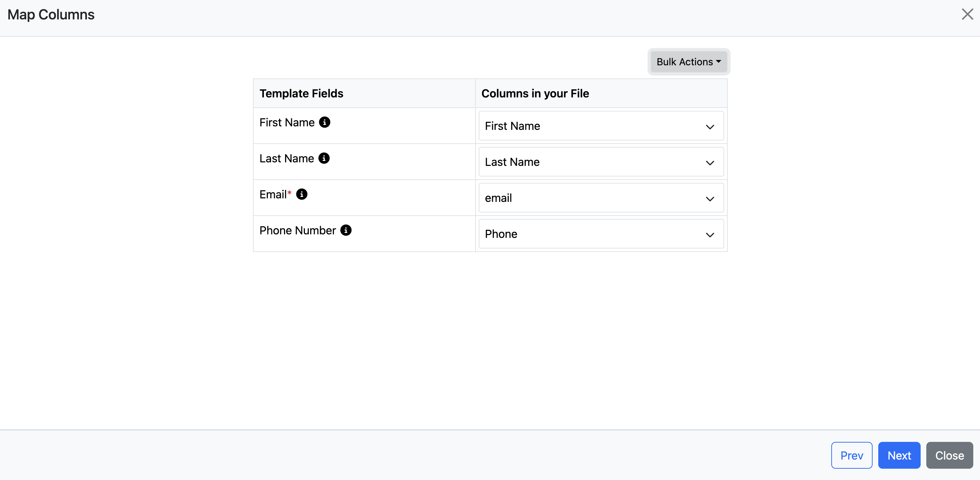The height and width of the screenshot is (480, 980).
Task: Click the First Name template field label
Action: tap(287, 122)
